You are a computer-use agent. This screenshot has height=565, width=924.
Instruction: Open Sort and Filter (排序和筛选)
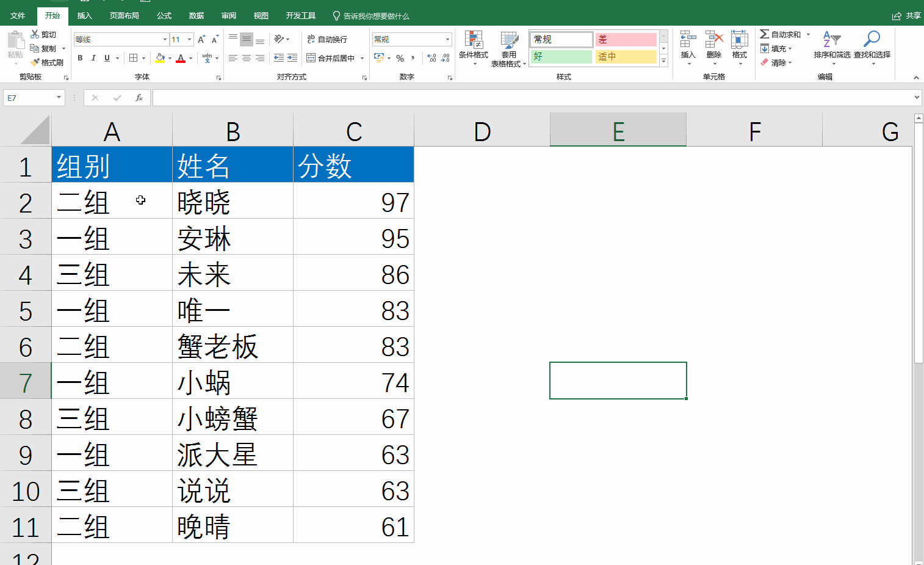(x=832, y=48)
